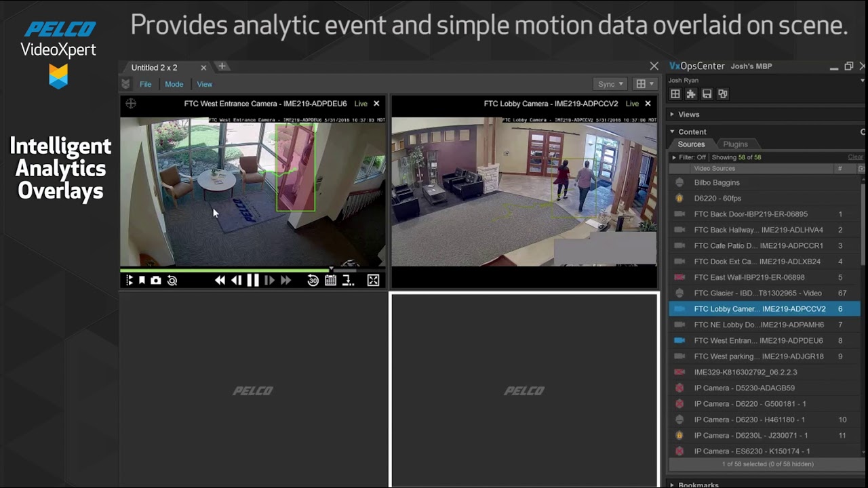The width and height of the screenshot is (868, 488).
Task: Select IP Camera - ES6230 - K150174 - 1
Action: pyautogui.click(x=764, y=451)
